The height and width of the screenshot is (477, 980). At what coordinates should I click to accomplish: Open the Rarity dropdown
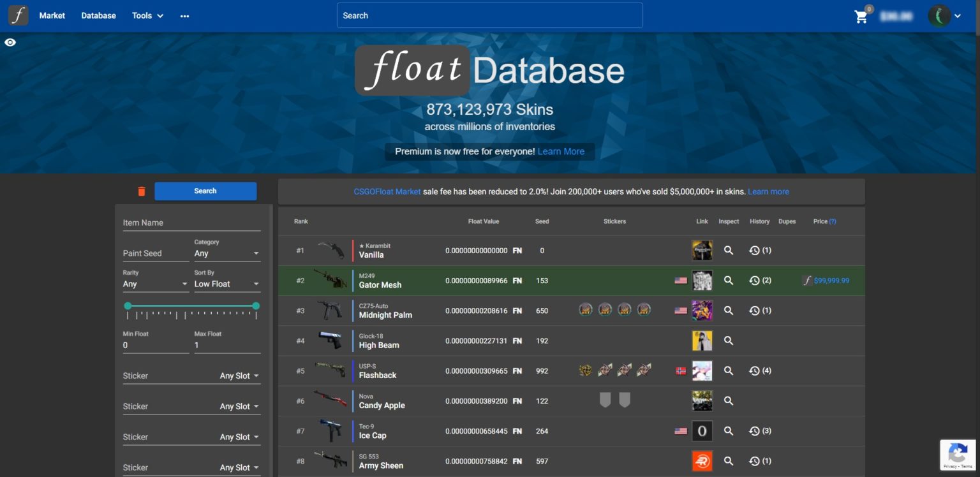point(156,284)
